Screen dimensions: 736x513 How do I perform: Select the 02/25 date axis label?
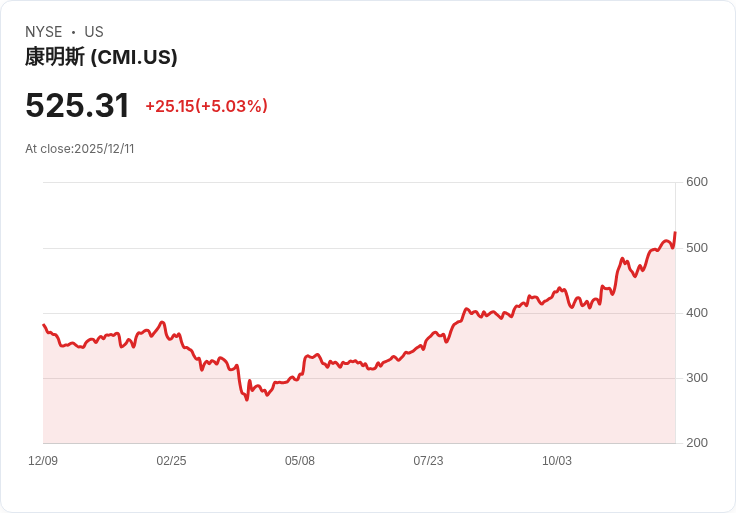[x=171, y=461]
